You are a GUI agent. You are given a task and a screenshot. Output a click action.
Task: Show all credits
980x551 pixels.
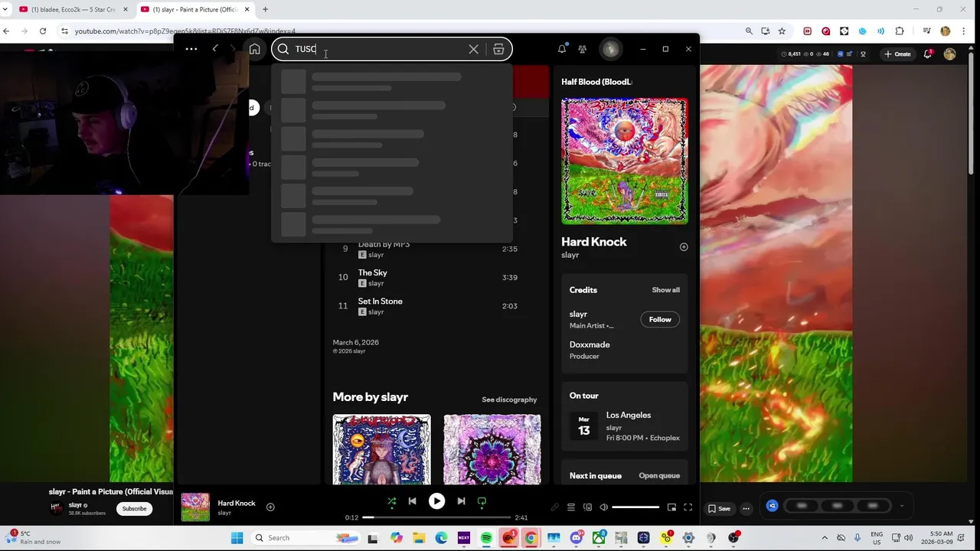(665, 290)
